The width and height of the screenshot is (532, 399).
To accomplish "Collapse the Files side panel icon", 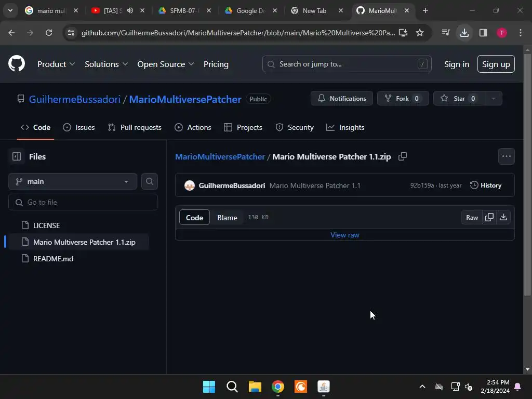I will (x=17, y=156).
